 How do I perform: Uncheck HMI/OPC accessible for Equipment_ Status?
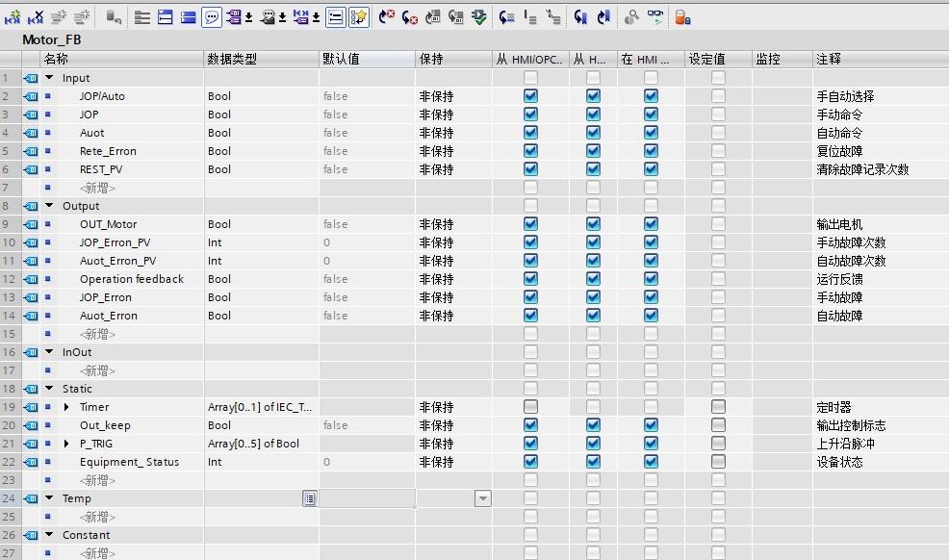[530, 462]
